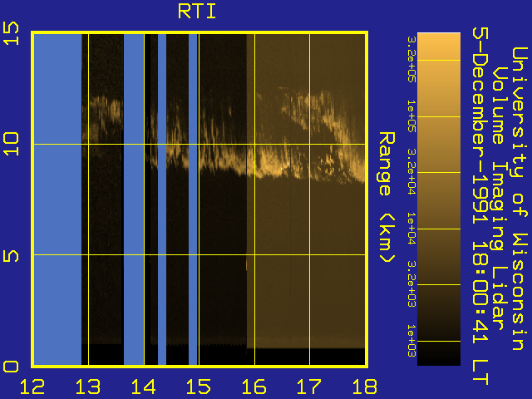Viewport: 532px width, 399px height.
Task: Click the RTI plot title
Action: (x=197, y=12)
